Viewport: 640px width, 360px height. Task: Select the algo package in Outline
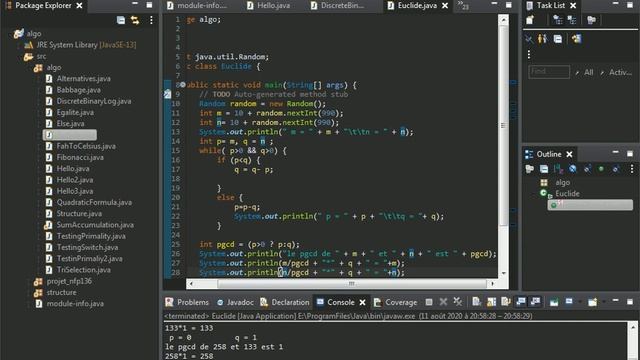[562, 182]
